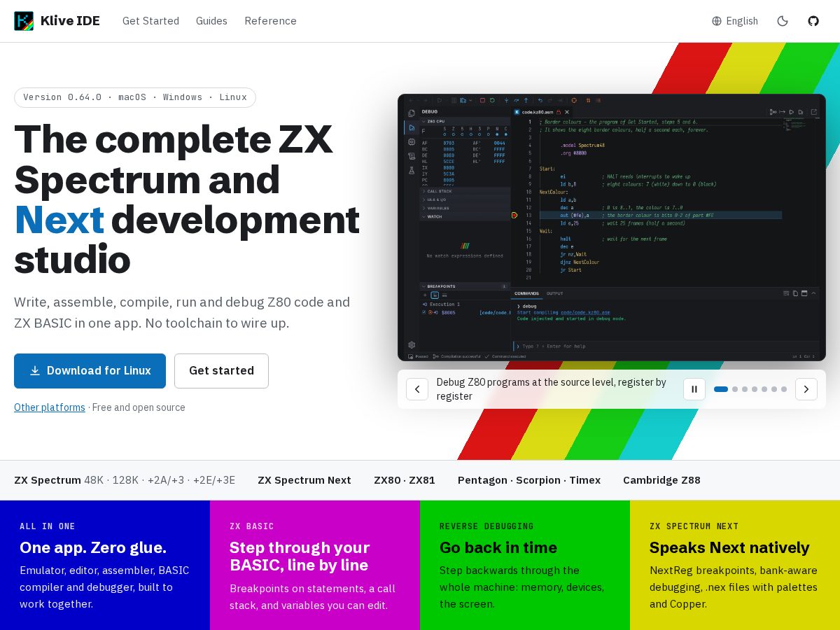
Task: Jump to the second carousel dot
Action: point(735,389)
